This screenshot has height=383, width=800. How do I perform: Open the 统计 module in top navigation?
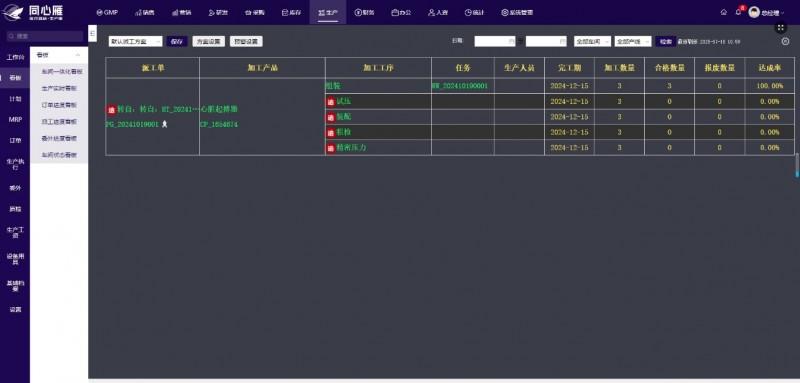(x=474, y=12)
